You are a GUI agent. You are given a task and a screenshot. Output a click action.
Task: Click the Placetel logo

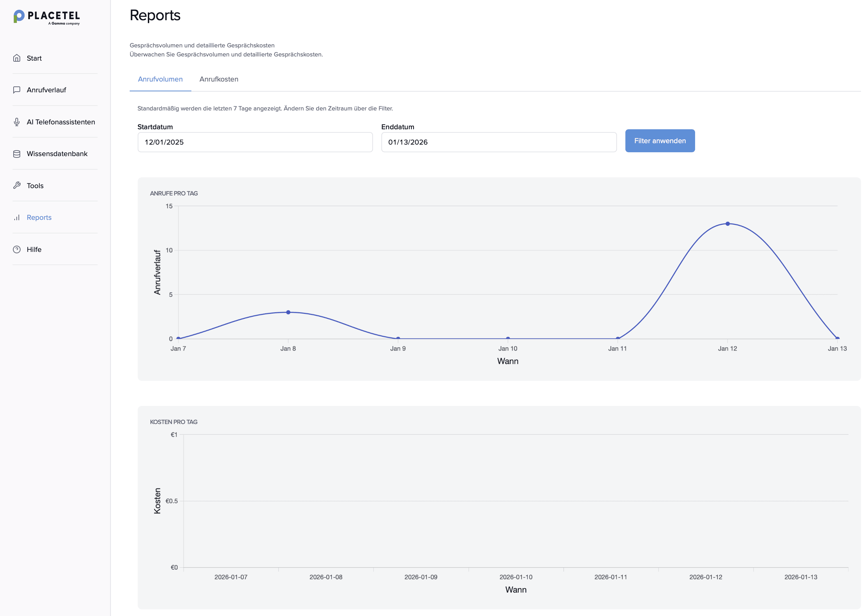click(47, 17)
